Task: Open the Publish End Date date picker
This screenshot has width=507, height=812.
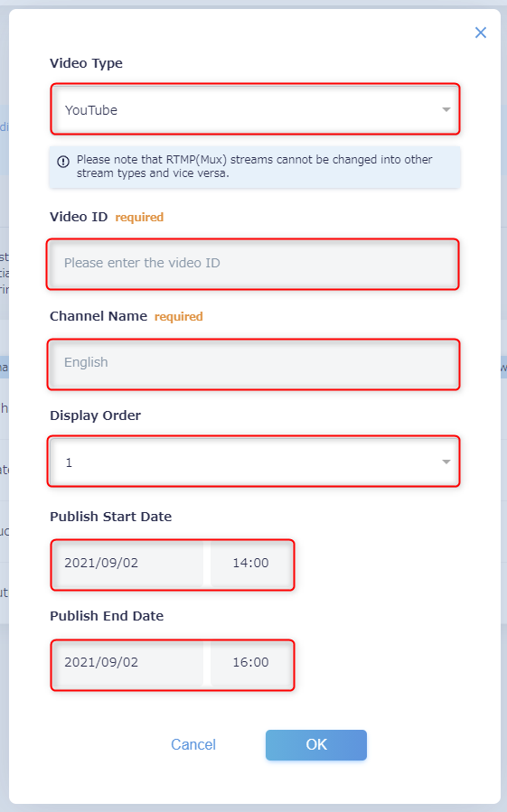Action: pyautogui.click(x=128, y=663)
